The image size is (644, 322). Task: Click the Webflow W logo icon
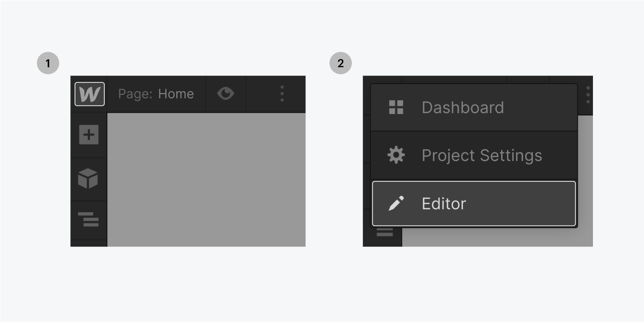click(x=89, y=94)
